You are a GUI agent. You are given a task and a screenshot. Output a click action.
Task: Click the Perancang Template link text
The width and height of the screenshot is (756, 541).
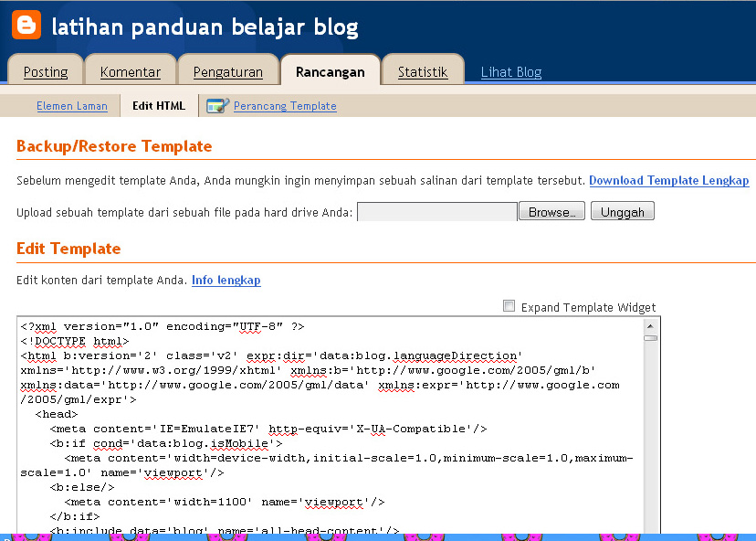(285, 105)
